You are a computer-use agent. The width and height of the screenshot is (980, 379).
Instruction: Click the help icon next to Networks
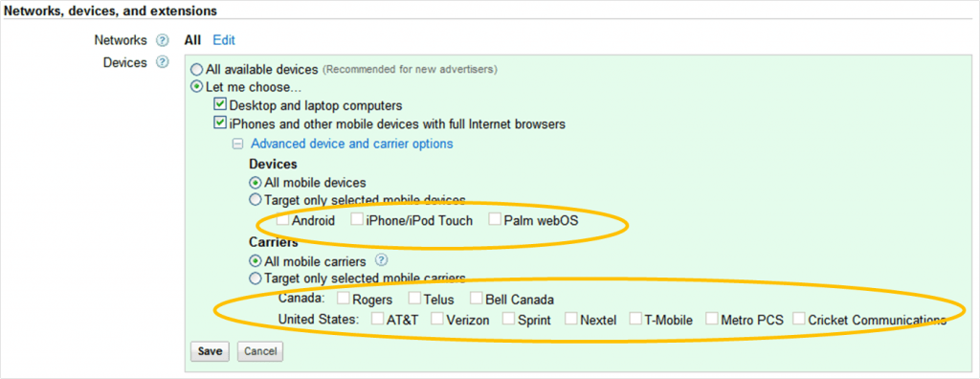163,40
